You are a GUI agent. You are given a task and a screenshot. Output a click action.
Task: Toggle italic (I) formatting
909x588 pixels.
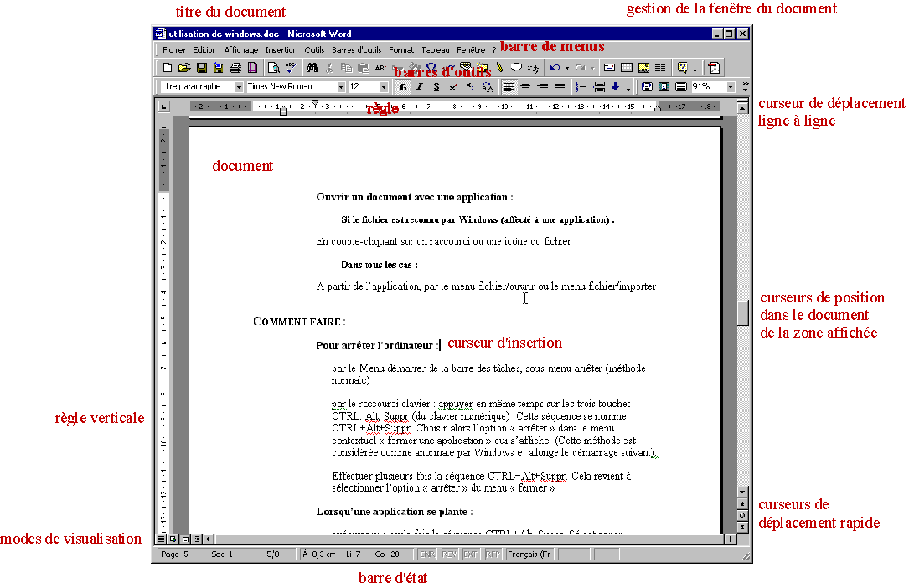click(x=420, y=87)
